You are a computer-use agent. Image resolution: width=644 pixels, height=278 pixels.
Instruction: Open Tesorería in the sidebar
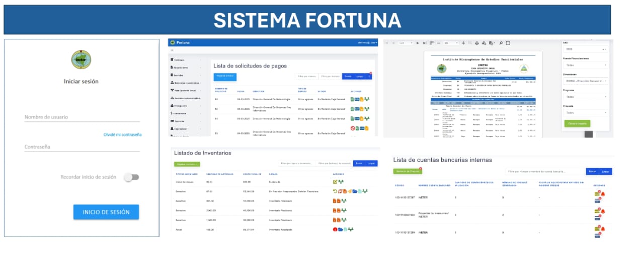pos(186,121)
